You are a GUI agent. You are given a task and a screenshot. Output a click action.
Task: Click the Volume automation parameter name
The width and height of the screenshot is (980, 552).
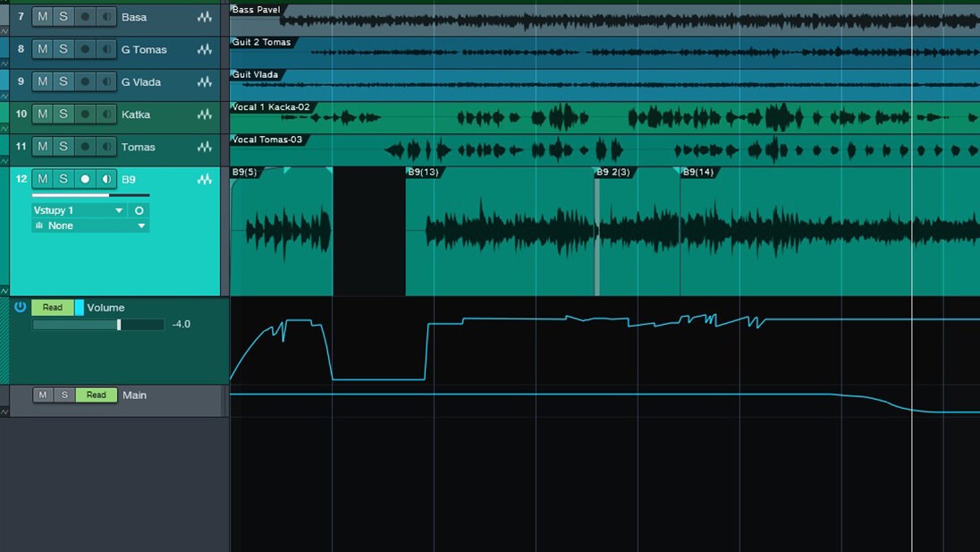tap(106, 308)
